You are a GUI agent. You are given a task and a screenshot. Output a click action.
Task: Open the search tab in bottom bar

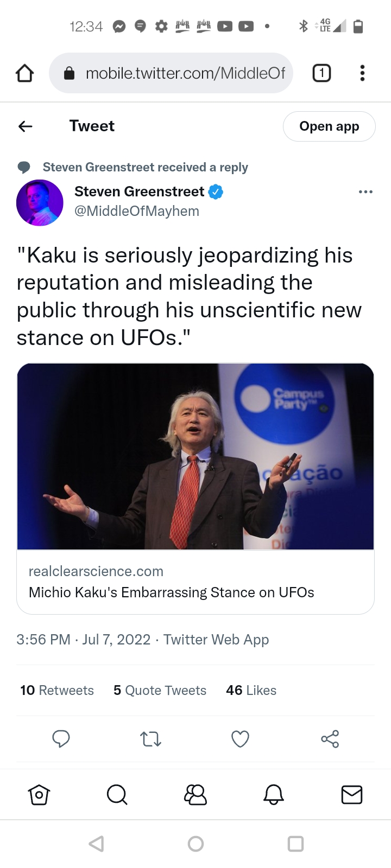pos(117,795)
